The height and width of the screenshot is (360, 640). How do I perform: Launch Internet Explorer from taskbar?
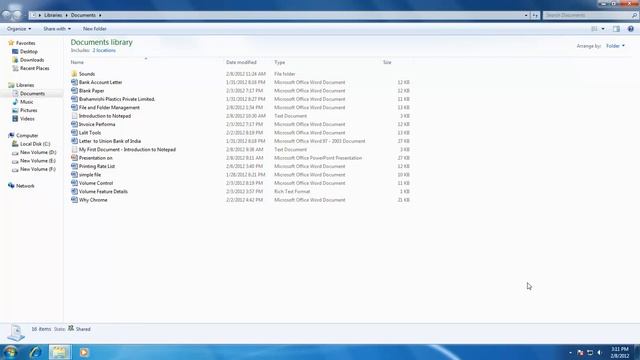coord(35,352)
